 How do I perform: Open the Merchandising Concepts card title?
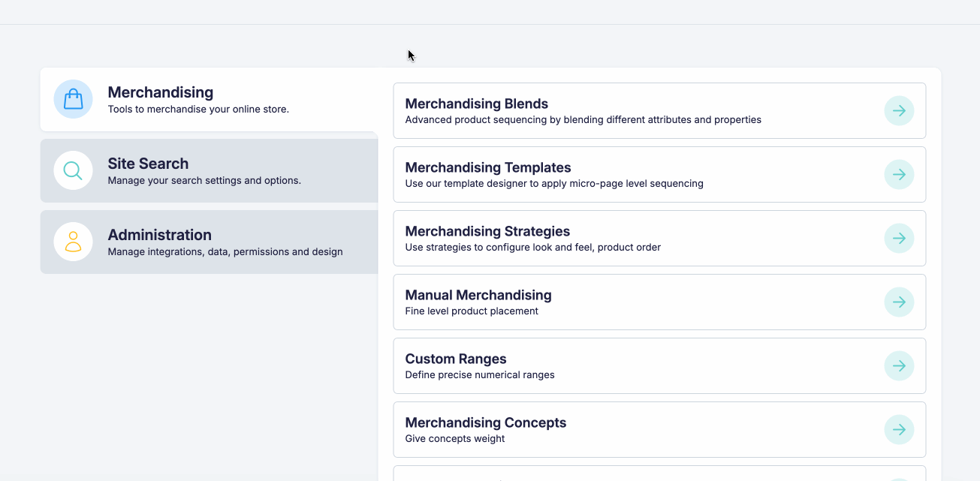[x=485, y=422]
